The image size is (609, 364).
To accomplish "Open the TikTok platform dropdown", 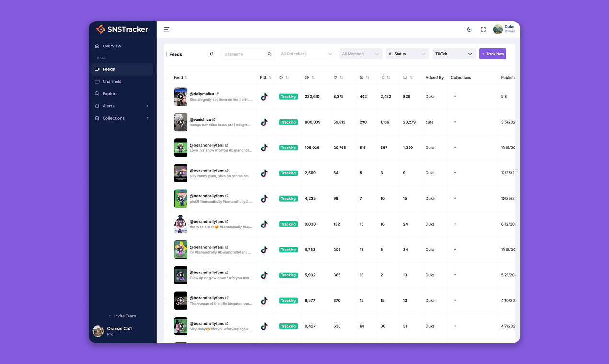I will click(454, 54).
